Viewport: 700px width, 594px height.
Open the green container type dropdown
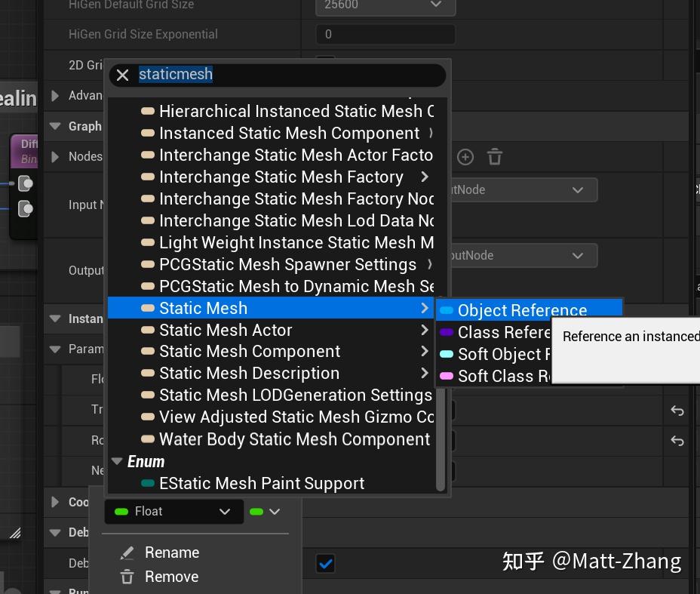click(265, 512)
